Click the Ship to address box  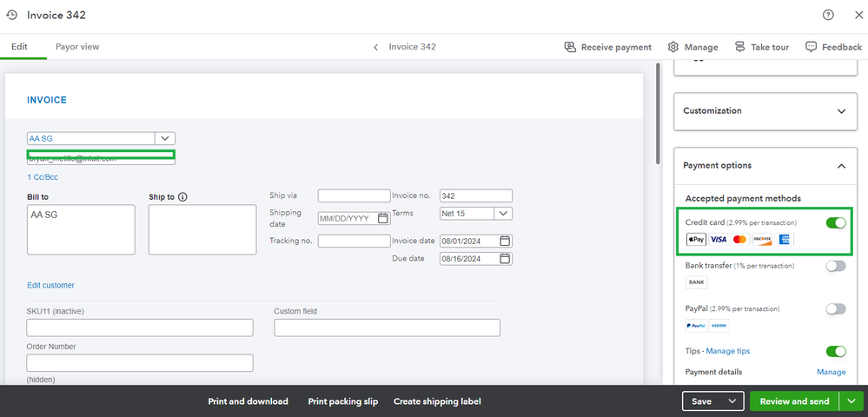[x=202, y=230]
